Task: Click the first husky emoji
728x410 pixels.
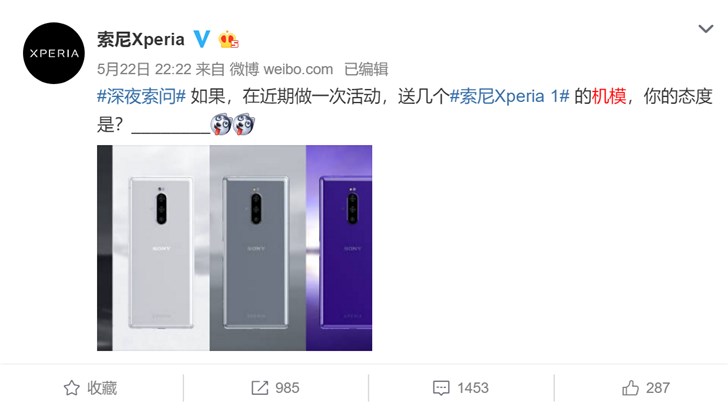Action: 221,124
